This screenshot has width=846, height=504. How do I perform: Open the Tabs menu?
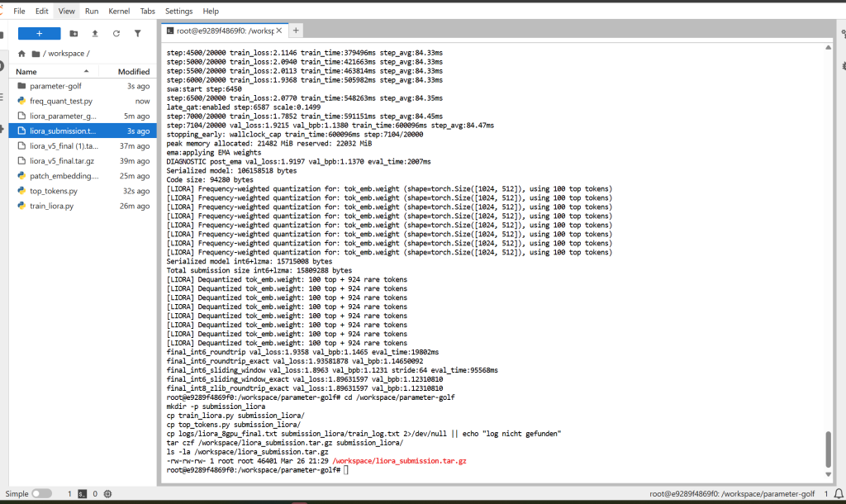tap(147, 11)
